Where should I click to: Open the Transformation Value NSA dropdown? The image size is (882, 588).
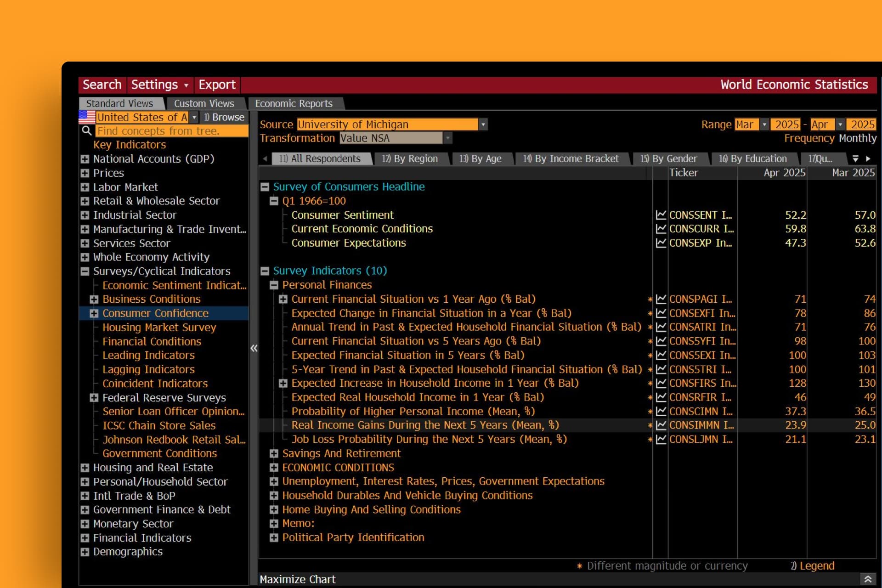(x=447, y=138)
